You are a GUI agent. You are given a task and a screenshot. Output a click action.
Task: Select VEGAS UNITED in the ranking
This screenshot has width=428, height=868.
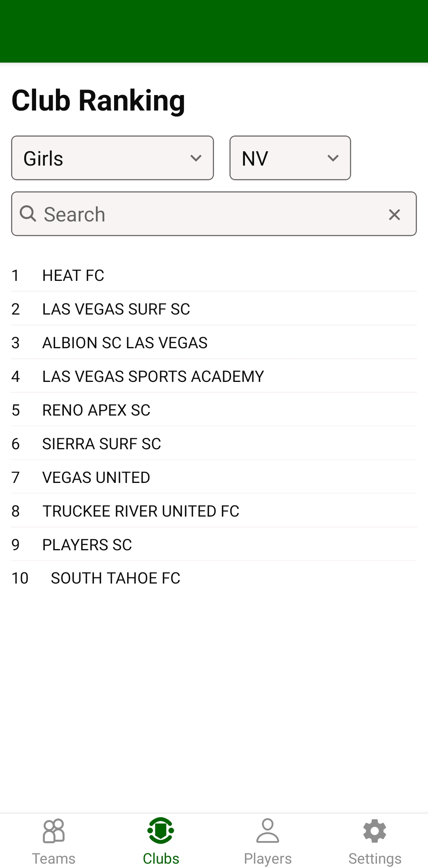[96, 478]
